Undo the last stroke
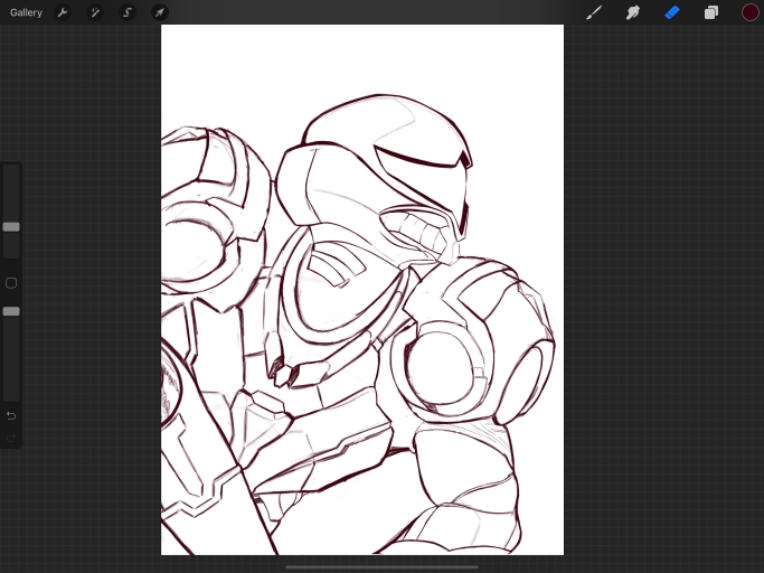 pyautogui.click(x=11, y=416)
